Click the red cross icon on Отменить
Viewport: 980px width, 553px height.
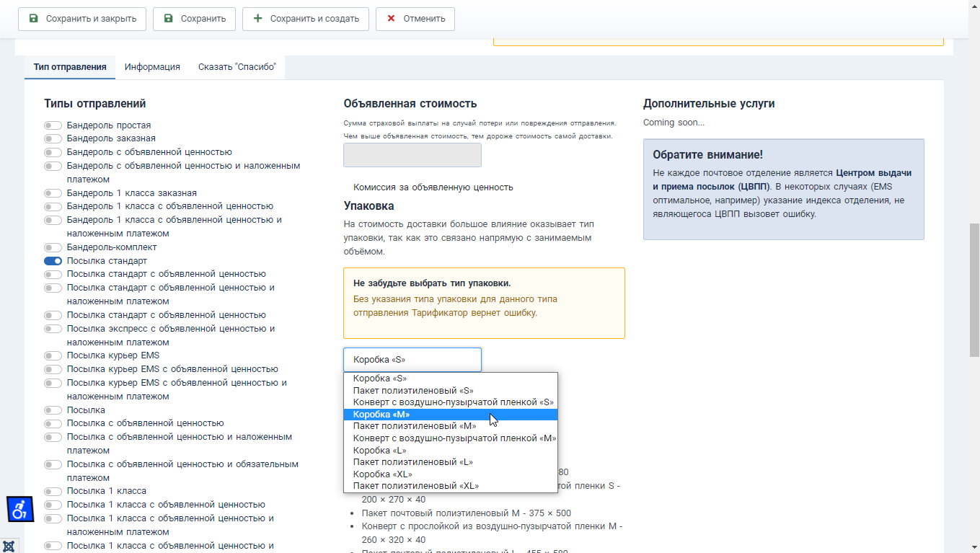391,19
